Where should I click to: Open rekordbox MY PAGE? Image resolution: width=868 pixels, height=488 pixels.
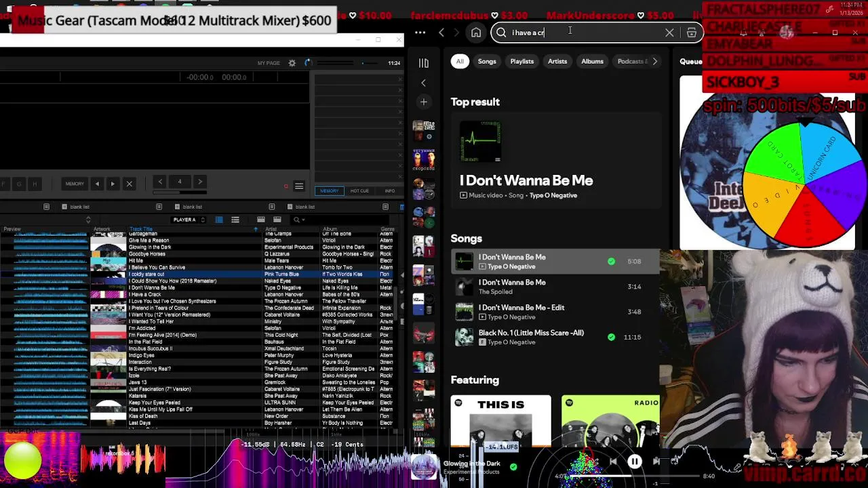pos(269,63)
